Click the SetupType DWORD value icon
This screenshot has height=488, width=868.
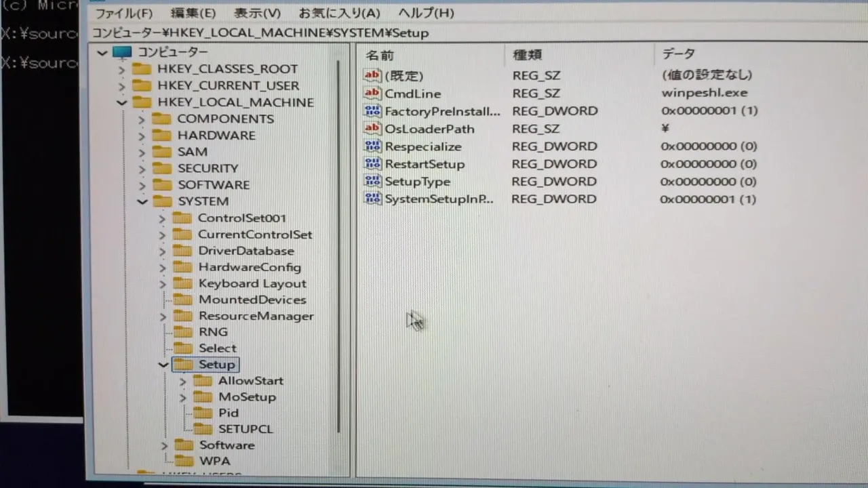point(373,182)
